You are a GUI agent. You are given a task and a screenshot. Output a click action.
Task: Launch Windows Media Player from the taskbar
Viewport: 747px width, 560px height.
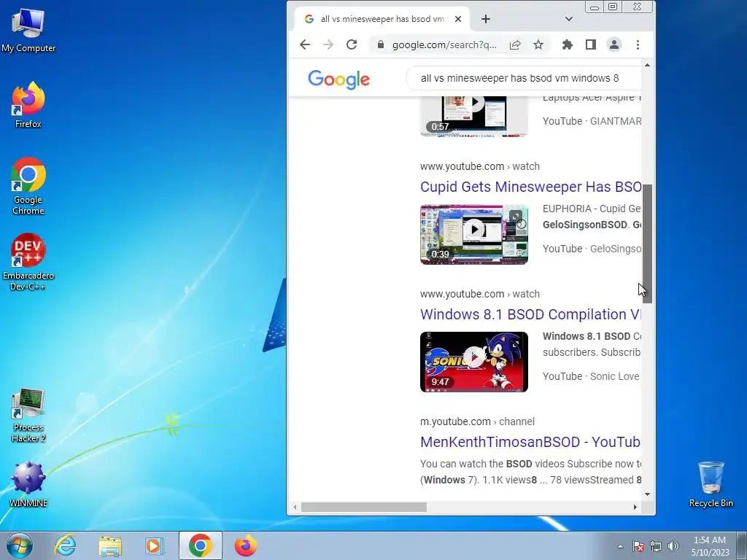click(x=155, y=545)
